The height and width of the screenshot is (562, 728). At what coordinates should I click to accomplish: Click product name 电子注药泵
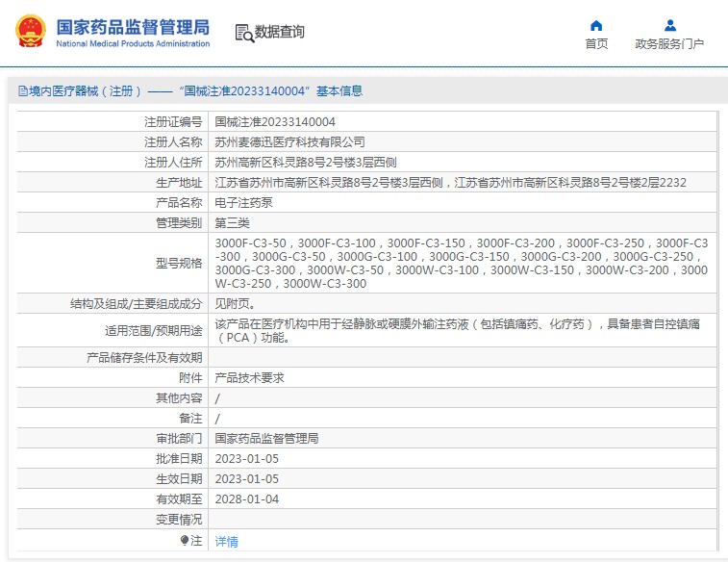243,203
